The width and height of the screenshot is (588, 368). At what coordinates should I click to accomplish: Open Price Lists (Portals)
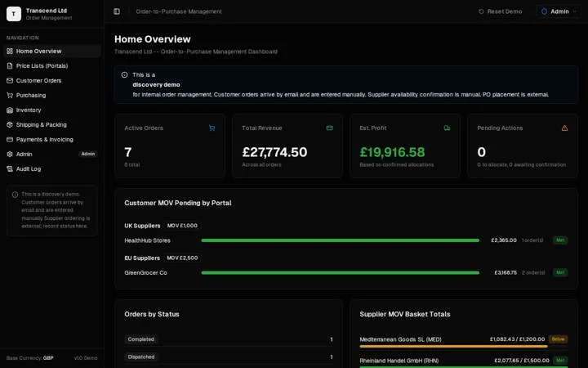pos(51,65)
